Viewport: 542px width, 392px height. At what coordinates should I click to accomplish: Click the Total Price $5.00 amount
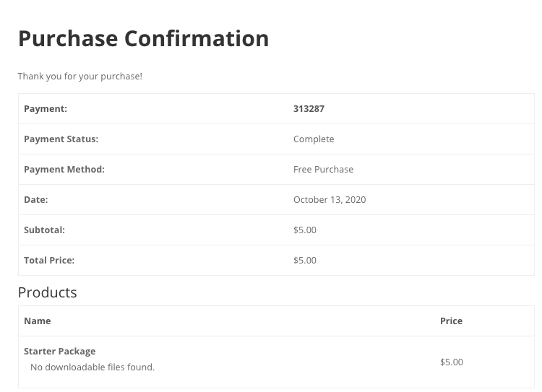(x=305, y=261)
